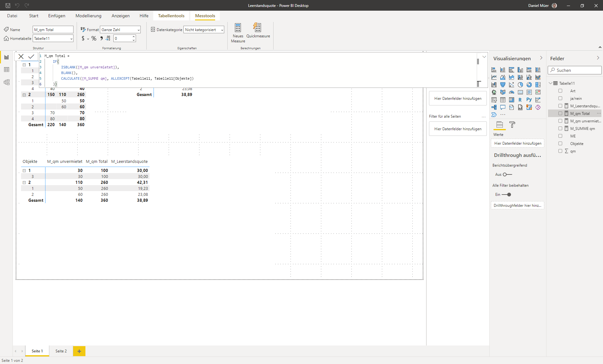The image size is (603, 364).
Task: Open the Hometabelle Tabelle11 dropdown
Action: pos(53,38)
